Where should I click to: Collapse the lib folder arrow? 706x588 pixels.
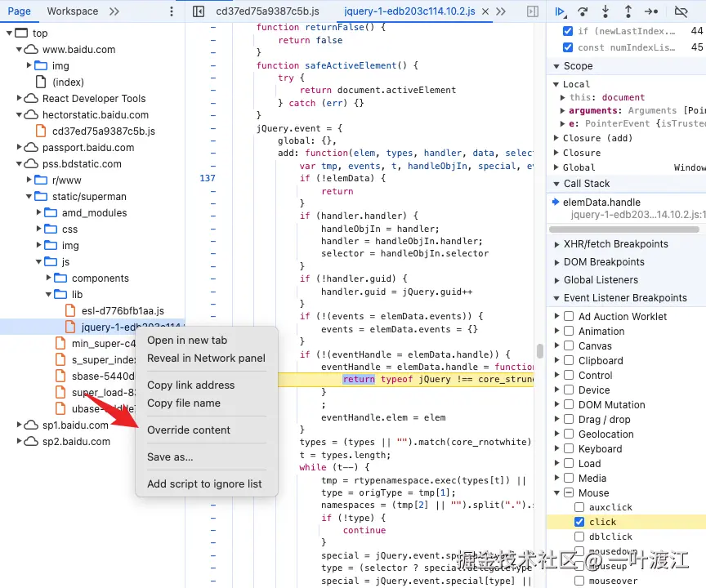tap(49, 294)
